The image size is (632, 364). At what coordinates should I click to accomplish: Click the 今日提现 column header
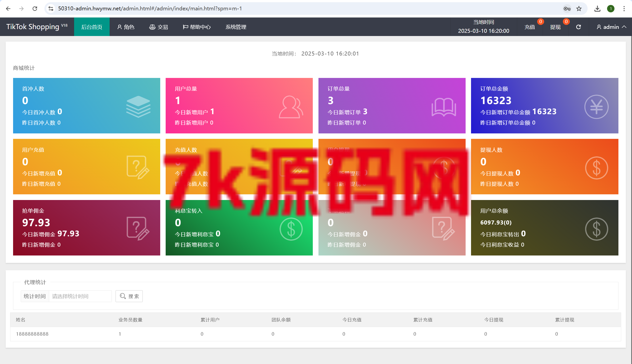coord(494,320)
